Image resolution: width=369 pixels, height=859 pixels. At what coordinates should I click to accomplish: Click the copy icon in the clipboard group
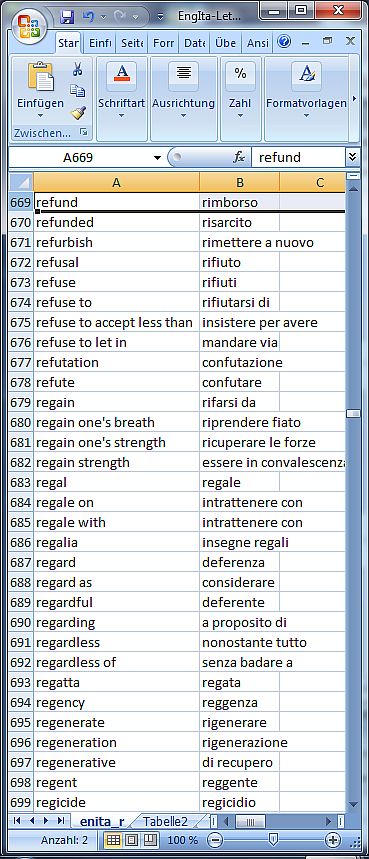78,90
